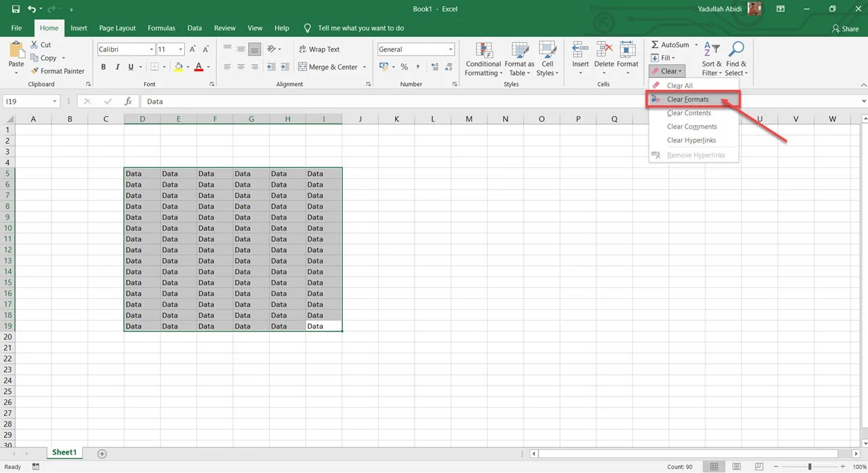Open the Number Format dropdown showing General
This screenshot has width=868, height=473.
(415, 49)
